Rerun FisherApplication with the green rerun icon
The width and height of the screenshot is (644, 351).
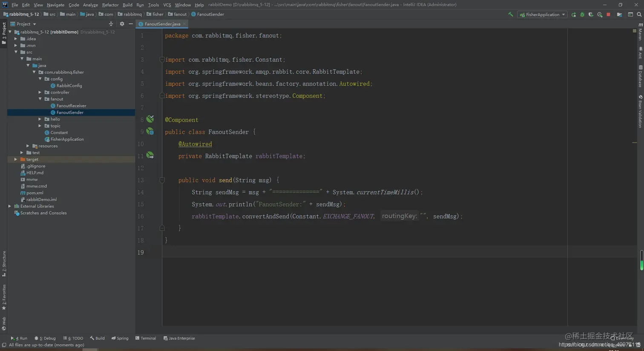tap(574, 14)
